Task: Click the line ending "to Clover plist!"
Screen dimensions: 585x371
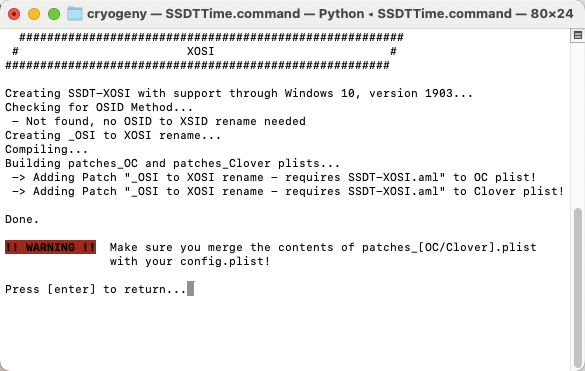Action: (x=288, y=191)
